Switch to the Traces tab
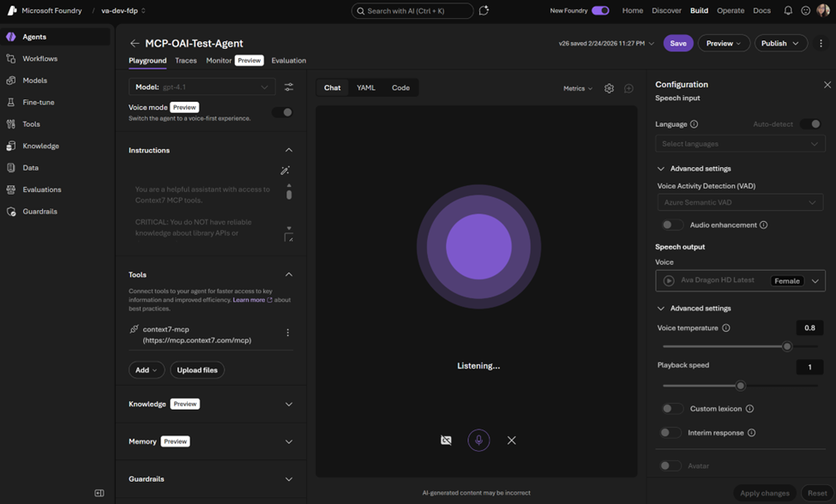The height and width of the screenshot is (504, 836). (x=186, y=61)
